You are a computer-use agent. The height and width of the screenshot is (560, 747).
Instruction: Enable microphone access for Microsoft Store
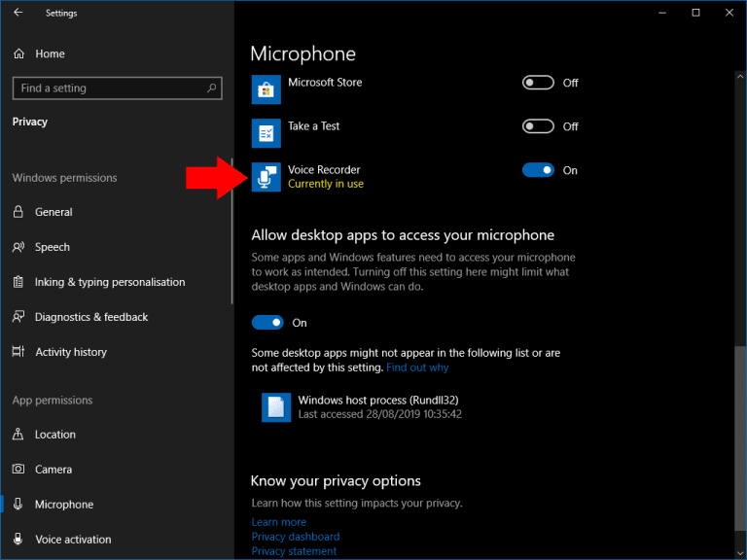(x=538, y=83)
